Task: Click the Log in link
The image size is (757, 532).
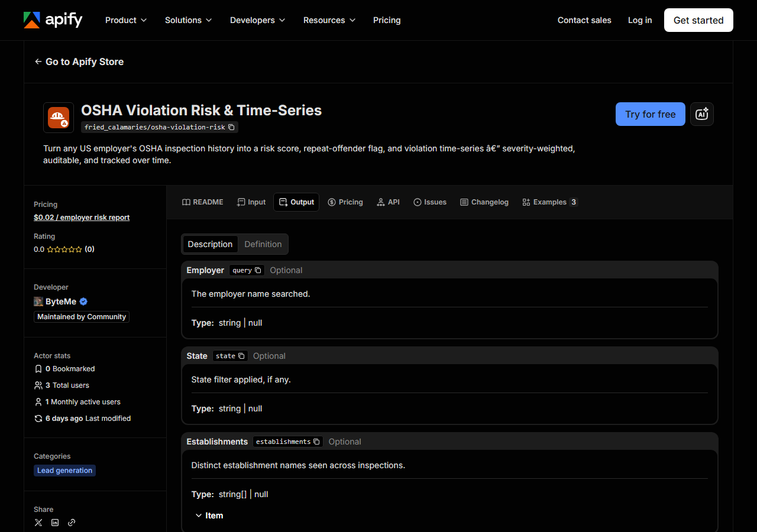Action: [x=640, y=20]
